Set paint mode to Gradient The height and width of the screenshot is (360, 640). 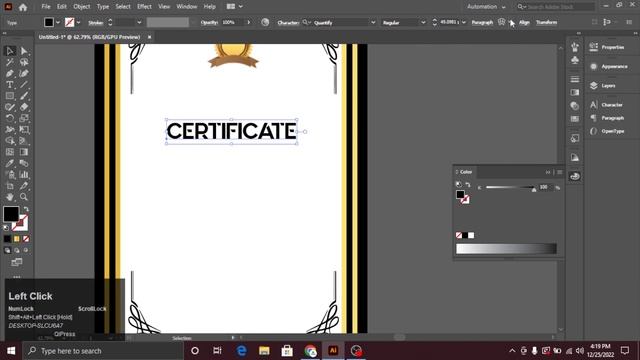pyautogui.click(x=17, y=239)
